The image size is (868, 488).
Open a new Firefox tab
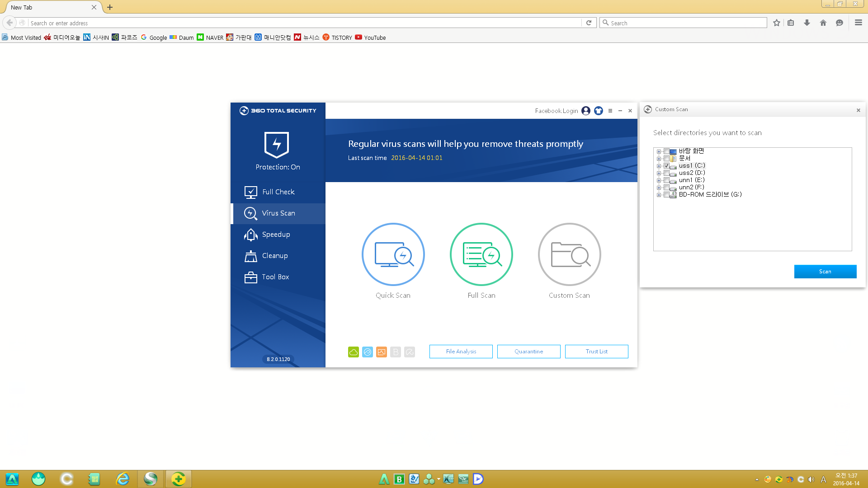pyautogui.click(x=110, y=7)
